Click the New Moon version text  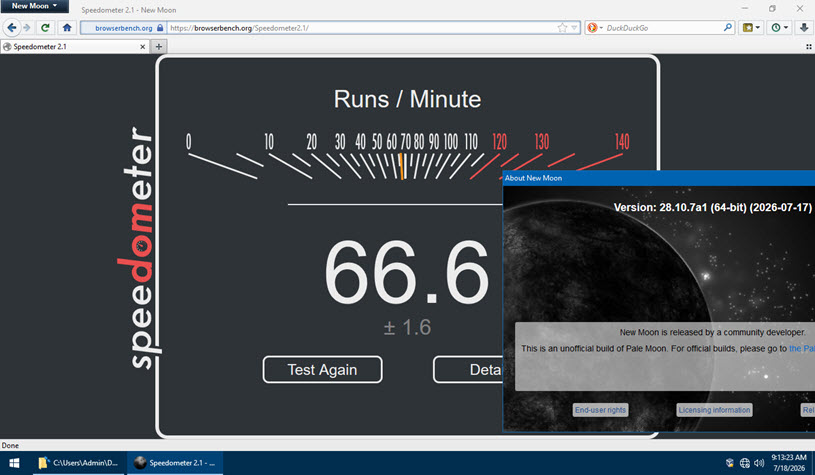pyautogui.click(x=713, y=207)
